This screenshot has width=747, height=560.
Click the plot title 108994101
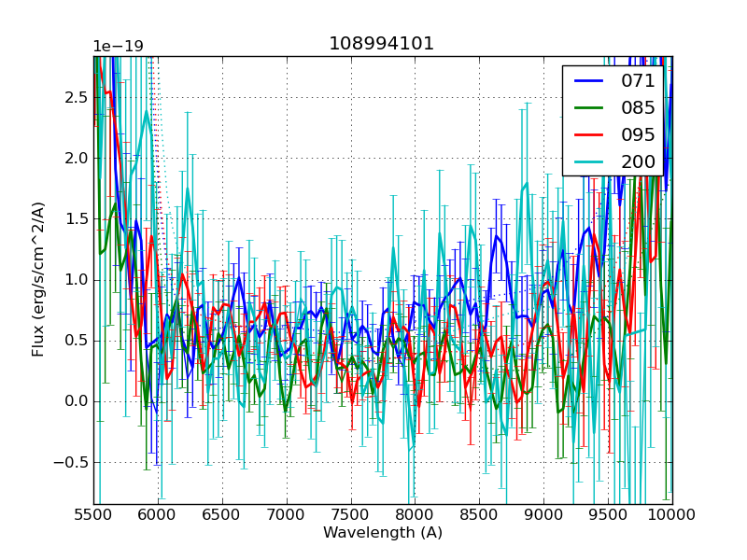(382, 44)
